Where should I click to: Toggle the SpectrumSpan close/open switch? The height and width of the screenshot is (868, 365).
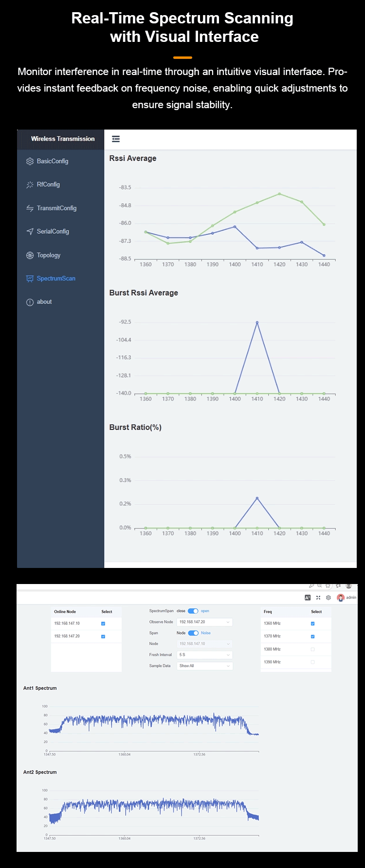tap(193, 611)
